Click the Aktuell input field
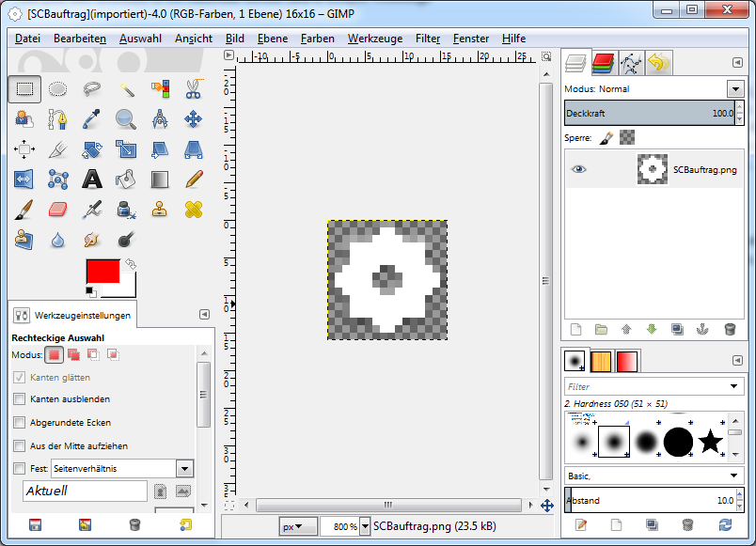This screenshot has height=546, width=756. [85, 491]
